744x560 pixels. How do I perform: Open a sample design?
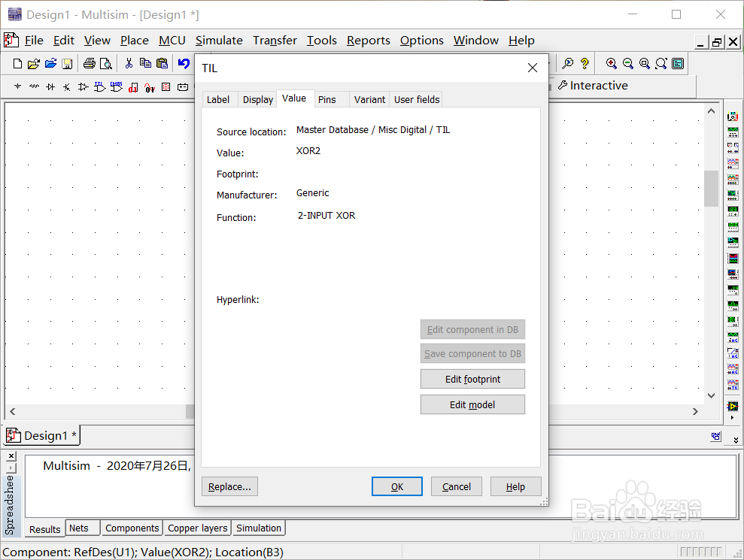[x=50, y=64]
